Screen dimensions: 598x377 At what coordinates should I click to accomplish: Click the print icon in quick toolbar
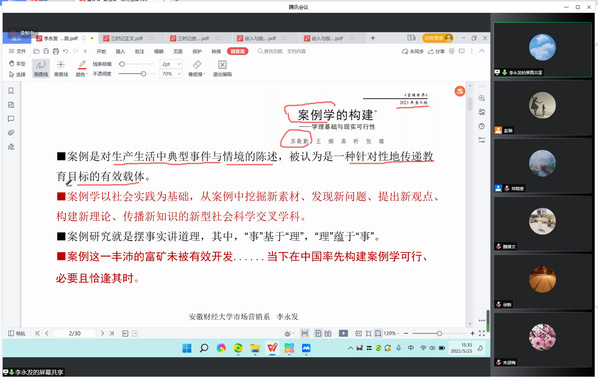[56, 51]
